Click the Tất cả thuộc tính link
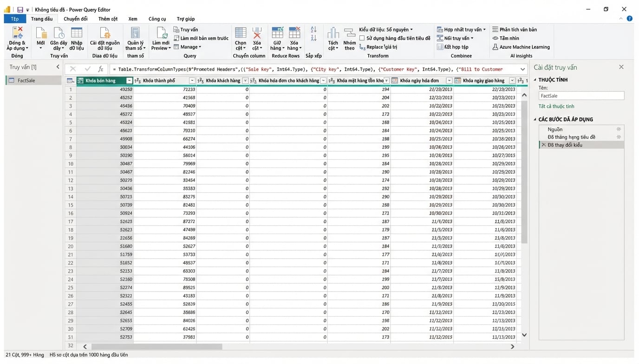This screenshot has height=364, width=639. click(x=556, y=106)
